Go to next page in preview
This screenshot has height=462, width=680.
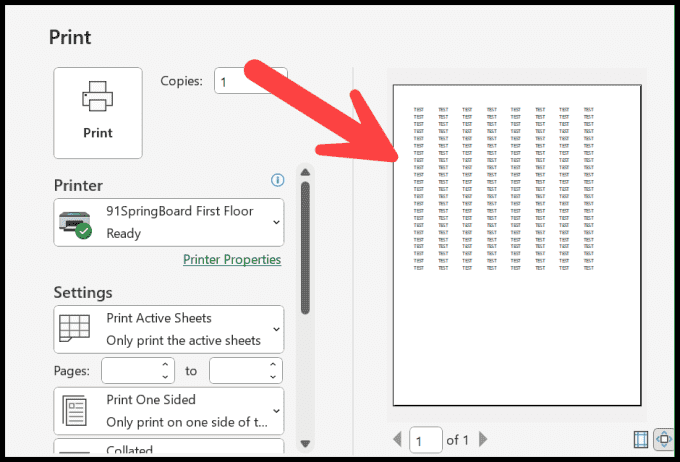coord(484,439)
